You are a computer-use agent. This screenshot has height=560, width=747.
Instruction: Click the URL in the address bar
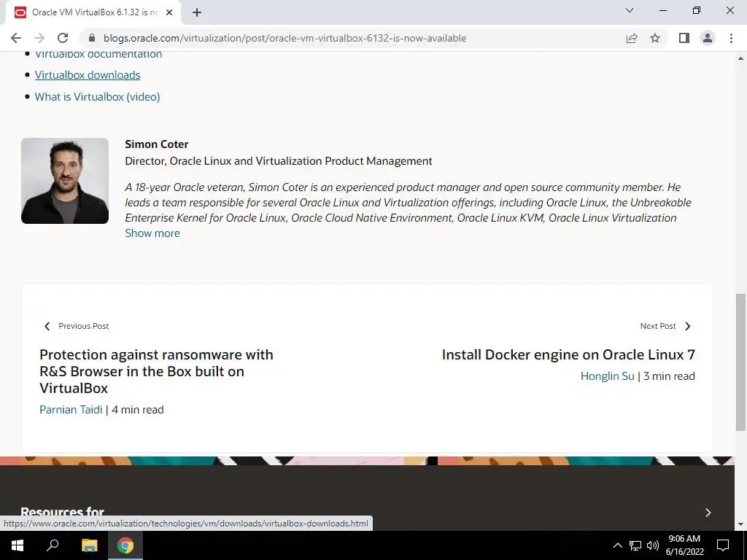click(285, 38)
